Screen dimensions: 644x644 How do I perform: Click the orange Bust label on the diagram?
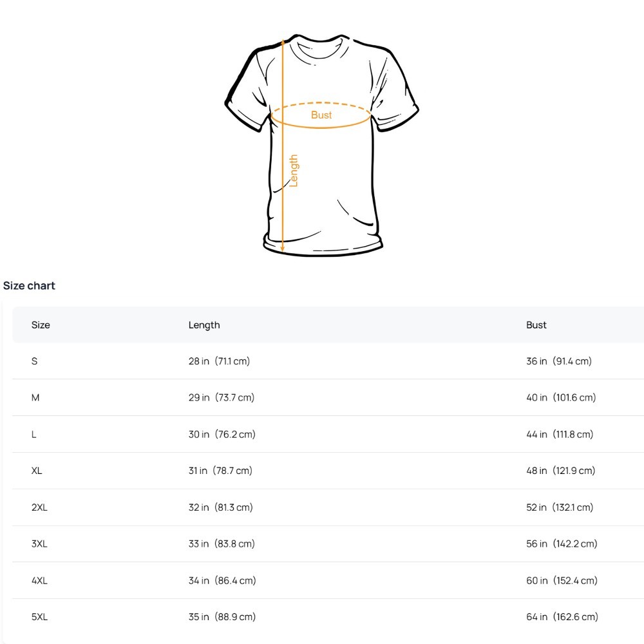[321, 115]
